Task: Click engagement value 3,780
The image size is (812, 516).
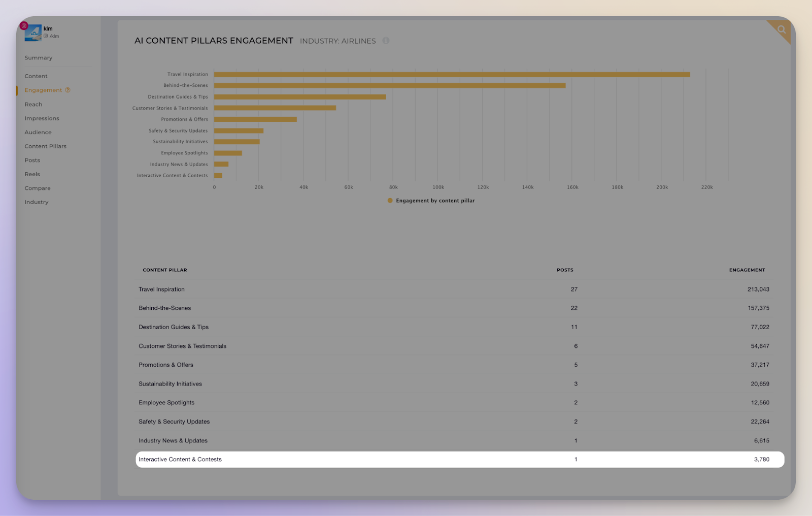Action: (762, 460)
